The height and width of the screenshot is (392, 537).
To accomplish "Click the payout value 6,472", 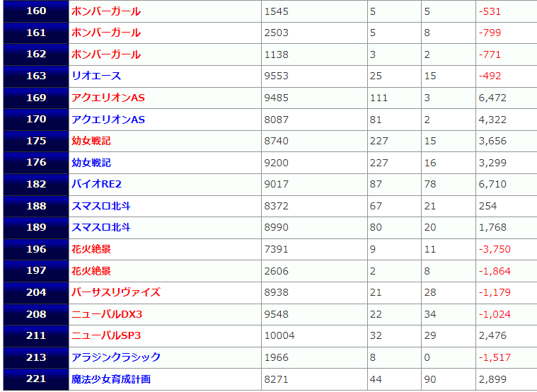I will [x=492, y=98].
